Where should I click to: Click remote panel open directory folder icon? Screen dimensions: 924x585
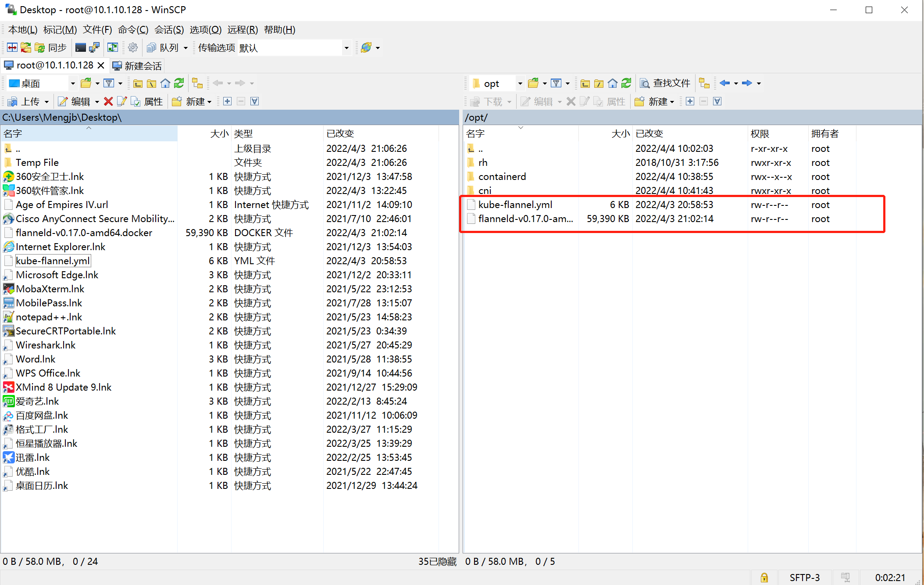click(533, 83)
